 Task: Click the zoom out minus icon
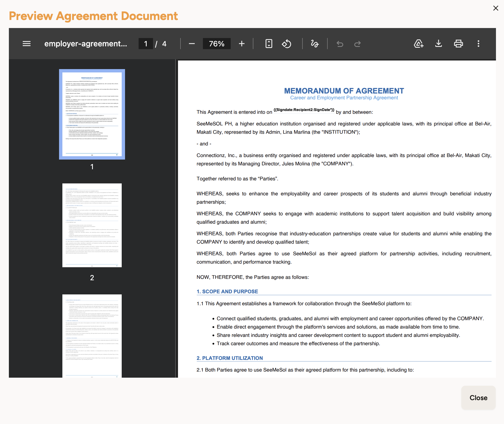pos(192,44)
